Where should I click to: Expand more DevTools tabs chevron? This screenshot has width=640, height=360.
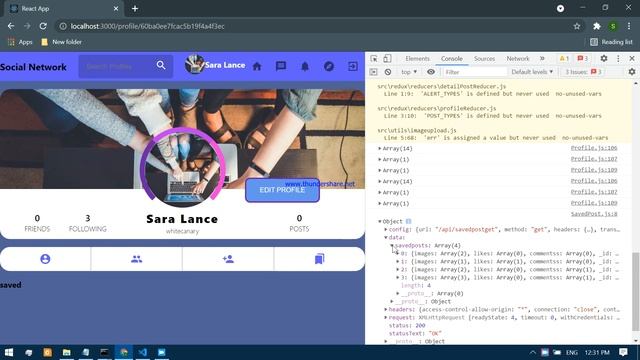[542, 59]
